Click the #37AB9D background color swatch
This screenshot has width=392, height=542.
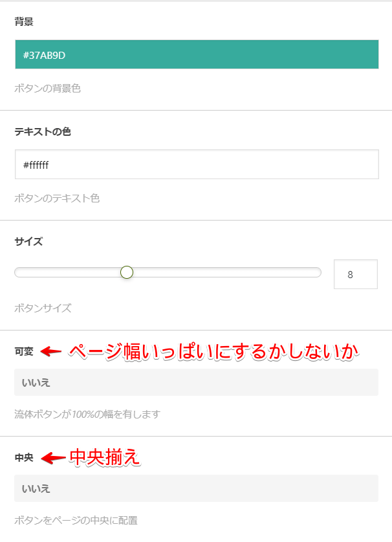(194, 55)
